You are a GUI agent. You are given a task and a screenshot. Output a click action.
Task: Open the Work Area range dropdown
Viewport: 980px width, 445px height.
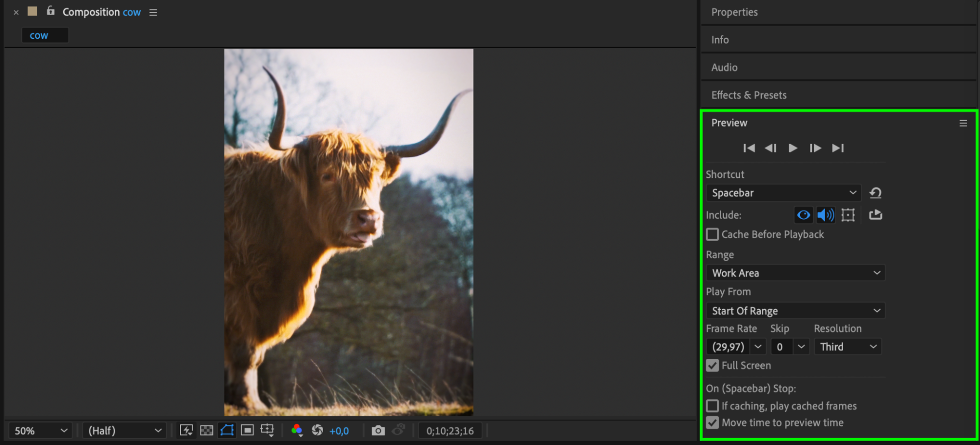pos(795,273)
